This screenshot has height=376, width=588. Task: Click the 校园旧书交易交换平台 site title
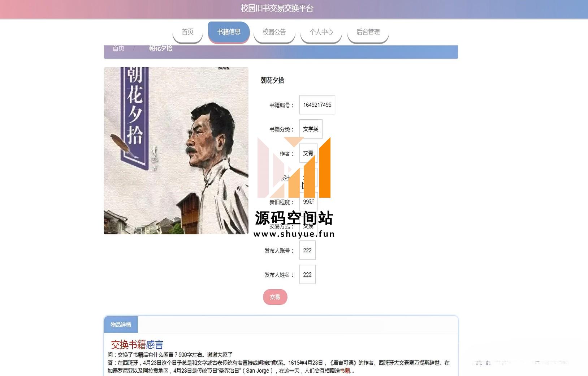tap(277, 8)
